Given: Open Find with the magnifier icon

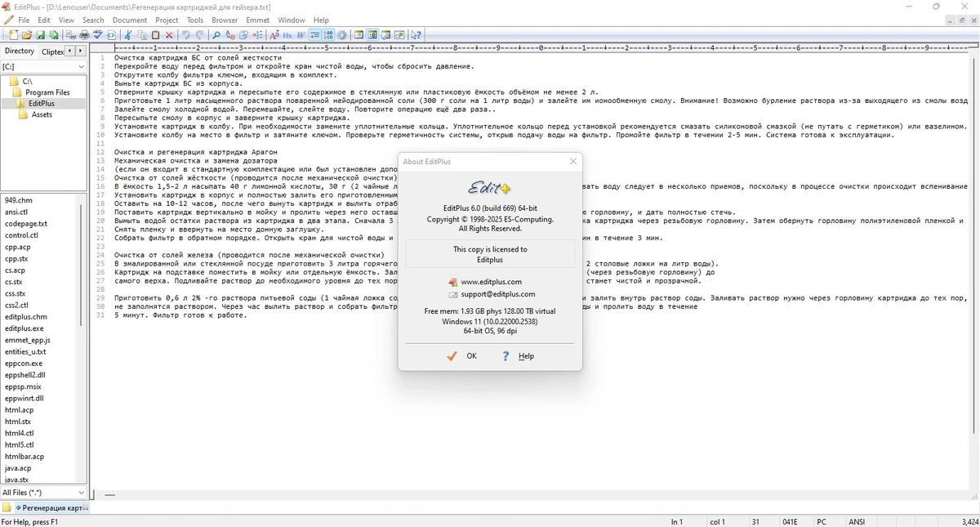Looking at the screenshot, I should 216,35.
